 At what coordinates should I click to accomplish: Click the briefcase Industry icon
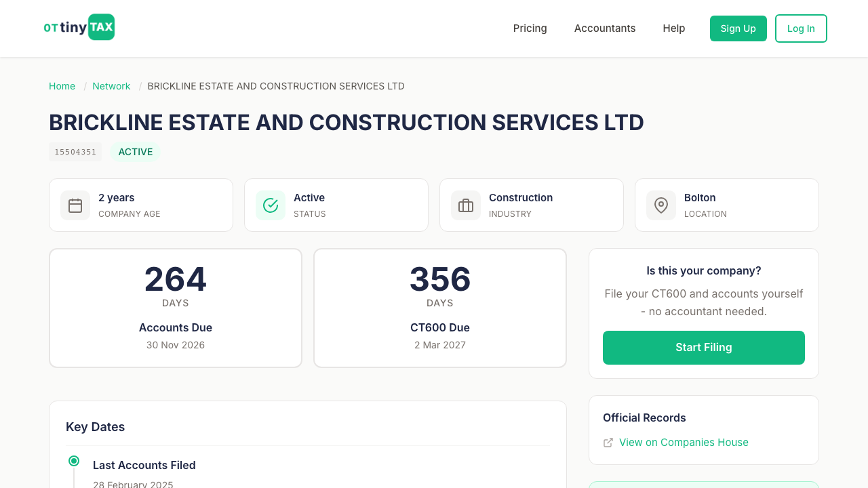(465, 205)
